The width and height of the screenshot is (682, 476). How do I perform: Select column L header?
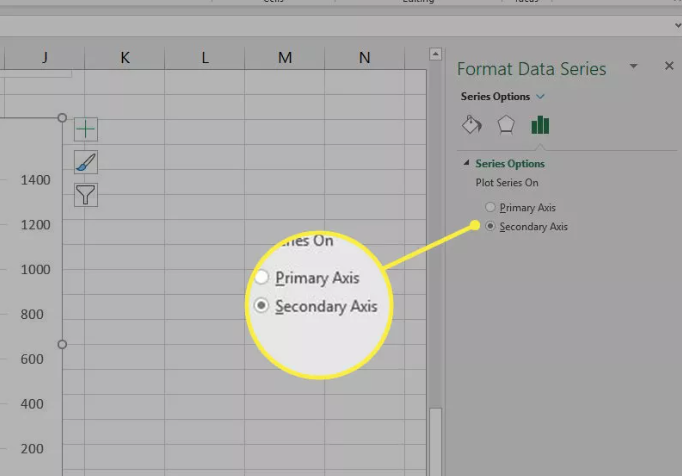pyautogui.click(x=205, y=58)
